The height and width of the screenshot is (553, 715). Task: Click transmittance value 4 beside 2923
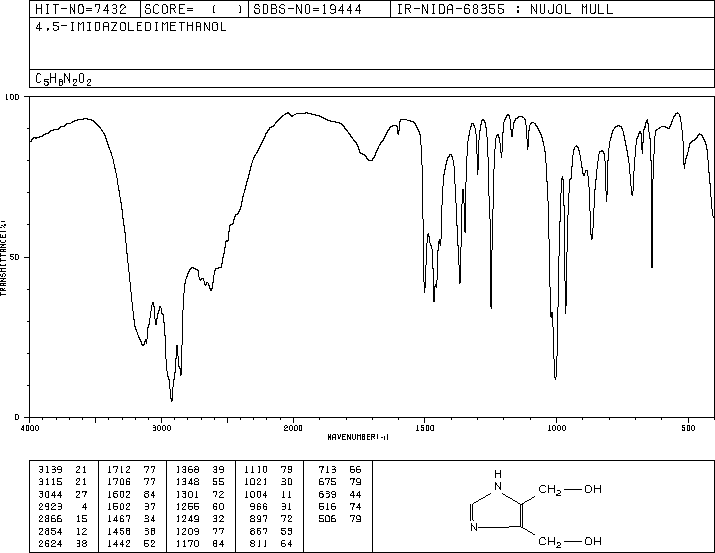(84, 506)
